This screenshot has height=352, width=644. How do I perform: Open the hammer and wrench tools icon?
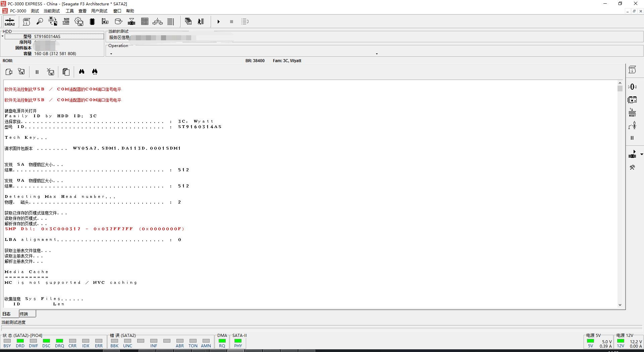point(632,167)
